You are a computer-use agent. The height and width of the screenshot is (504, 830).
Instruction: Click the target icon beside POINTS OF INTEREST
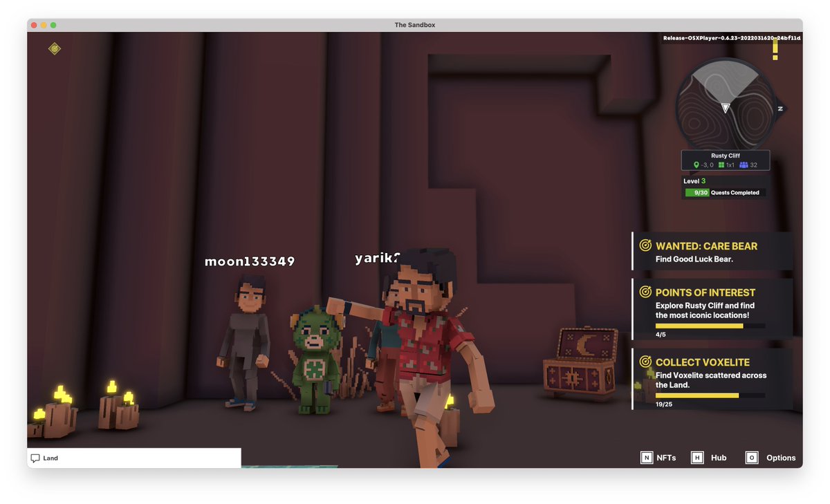(645, 292)
